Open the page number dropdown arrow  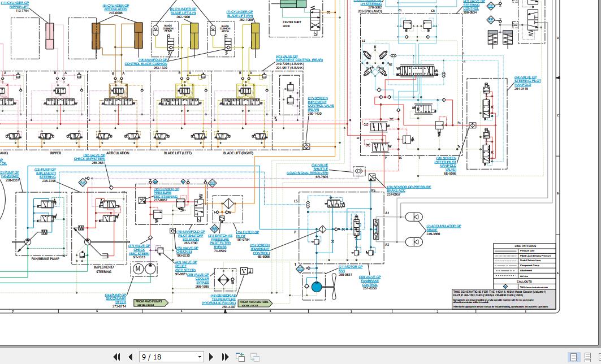pos(200,357)
